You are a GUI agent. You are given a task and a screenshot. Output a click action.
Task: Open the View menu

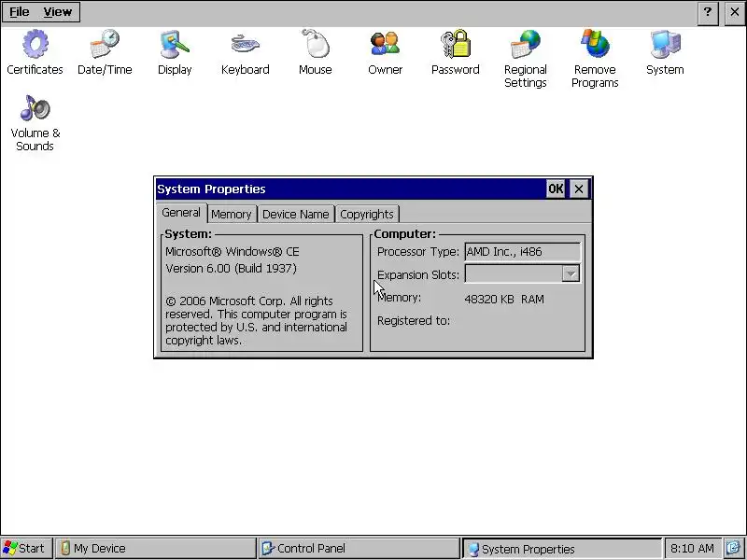(57, 12)
